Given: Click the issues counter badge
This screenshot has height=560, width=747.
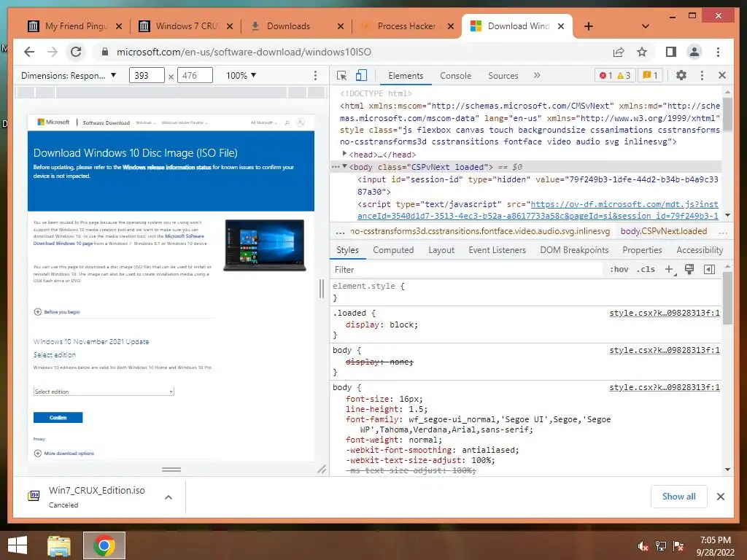Looking at the screenshot, I should [x=650, y=75].
